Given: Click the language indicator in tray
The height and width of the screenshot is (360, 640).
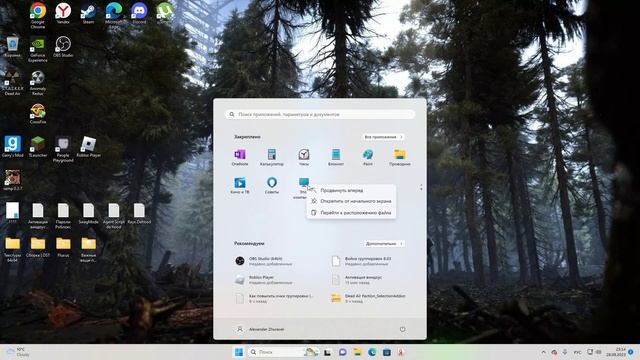Looking at the screenshot, I should tap(578, 352).
